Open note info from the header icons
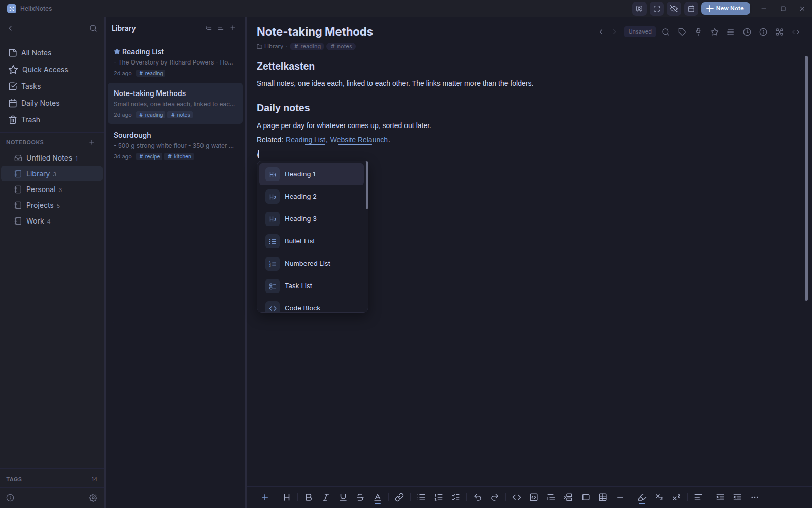812x508 pixels. tap(763, 32)
